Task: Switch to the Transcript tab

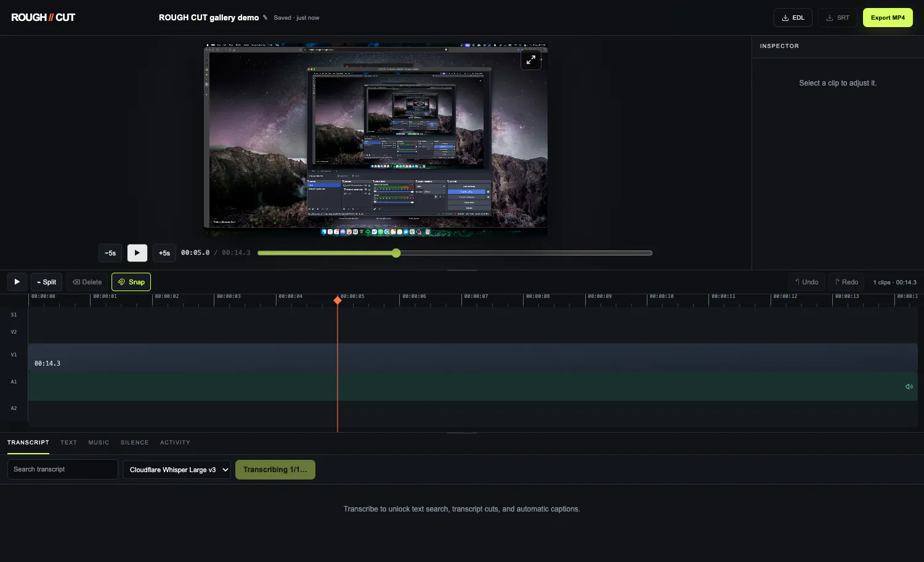Action: (x=28, y=443)
